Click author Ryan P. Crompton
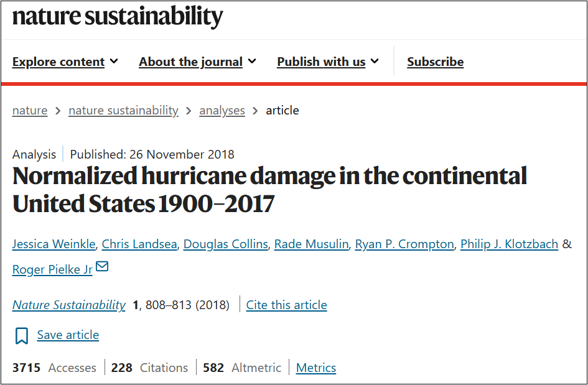588x385 pixels. (x=404, y=244)
